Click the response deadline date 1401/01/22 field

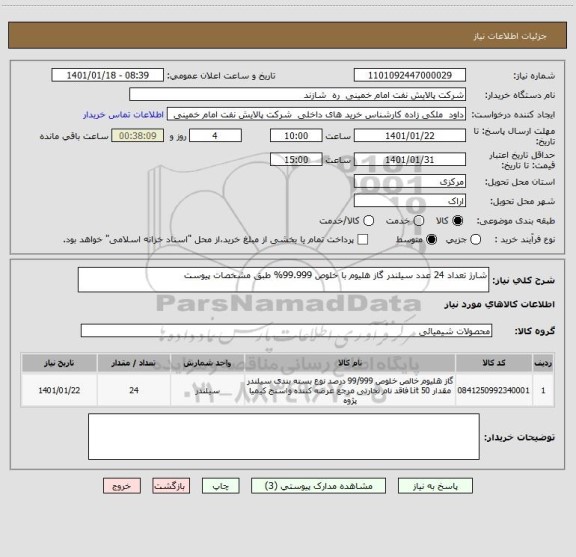tap(410, 136)
